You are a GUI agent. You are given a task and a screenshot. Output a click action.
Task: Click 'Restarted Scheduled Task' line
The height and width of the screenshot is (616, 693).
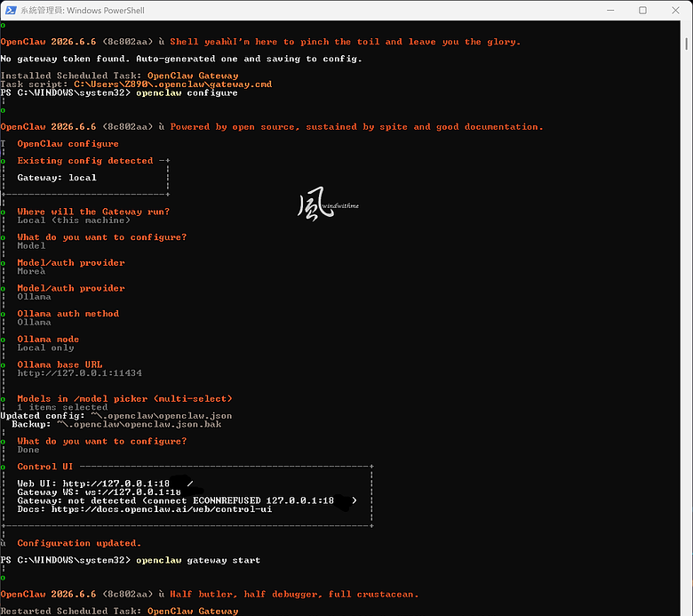click(119, 612)
